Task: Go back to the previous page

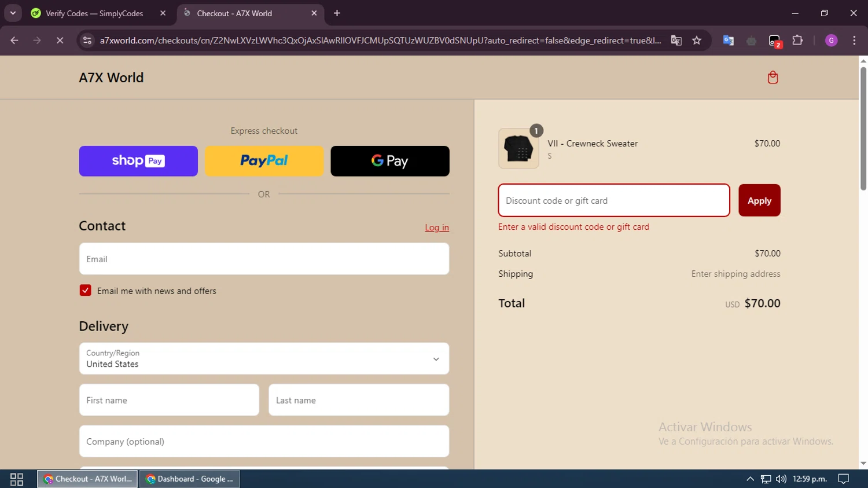Action: [14, 41]
